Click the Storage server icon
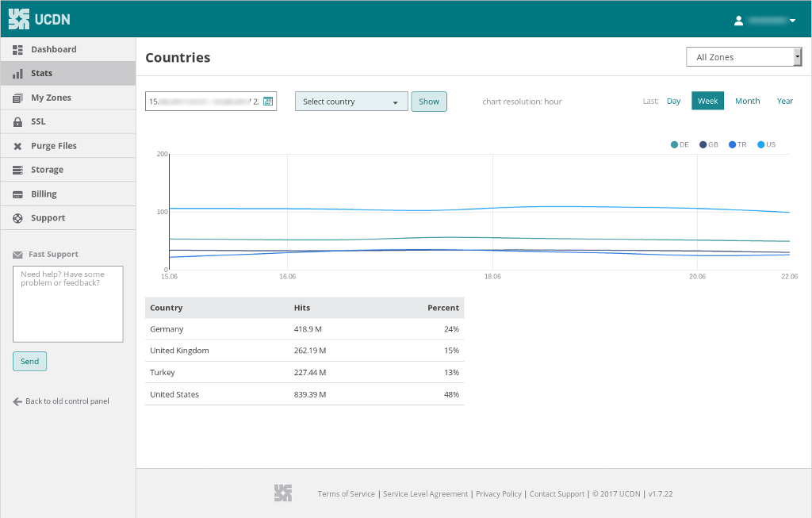This screenshot has width=812, height=518. (17, 171)
